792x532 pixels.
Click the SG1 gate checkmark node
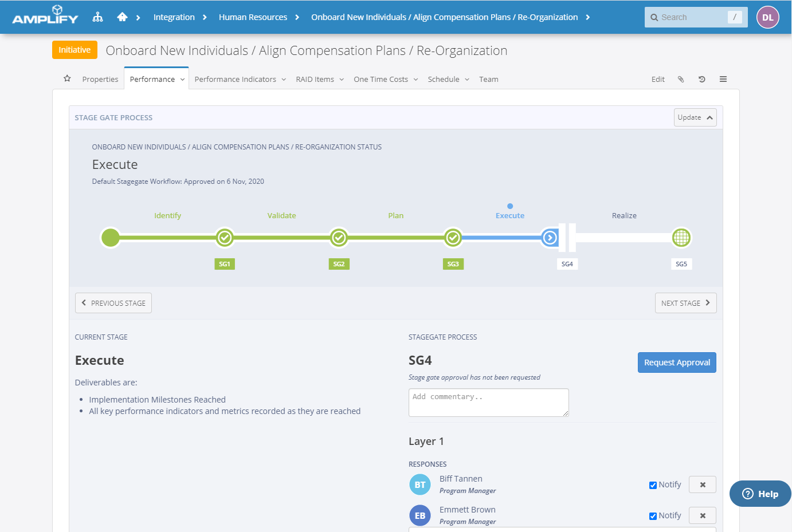225,237
